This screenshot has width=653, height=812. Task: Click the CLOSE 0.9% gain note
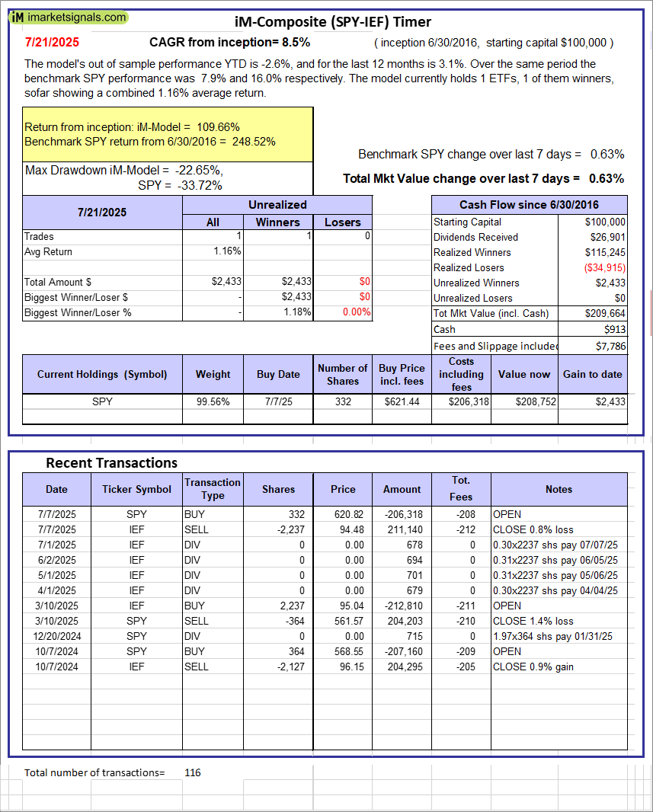pos(533,667)
